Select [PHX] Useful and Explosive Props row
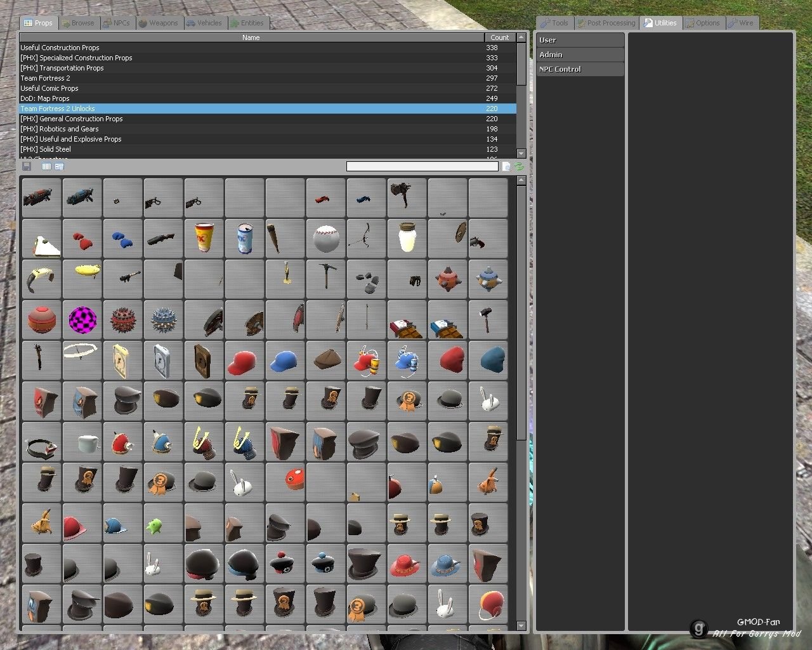Screen dimensions: 812x650 pos(268,139)
